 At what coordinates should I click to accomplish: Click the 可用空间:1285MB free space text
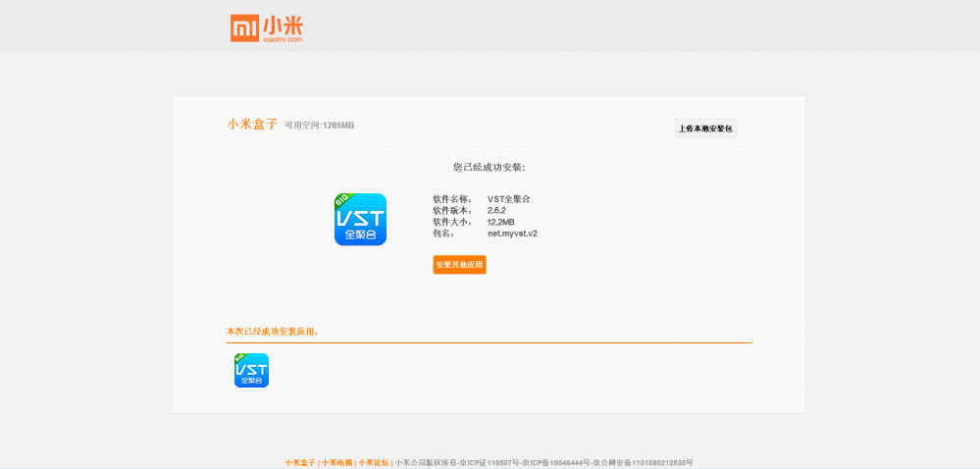[320, 126]
